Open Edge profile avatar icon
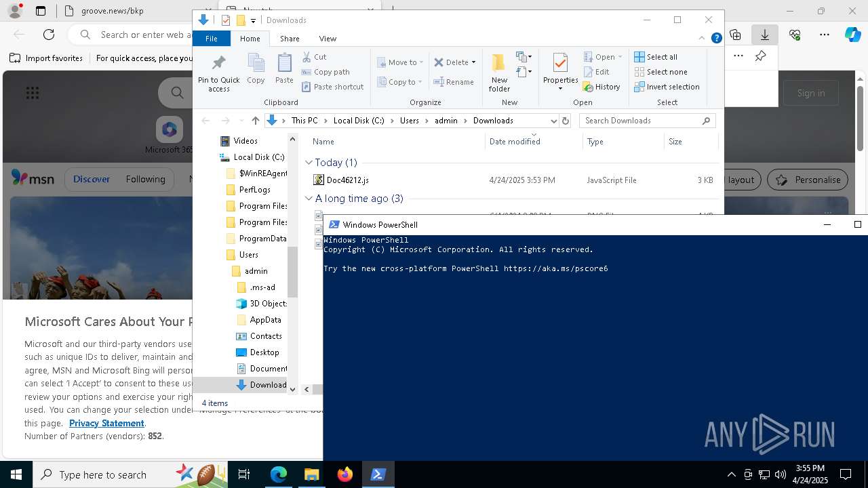 14,11
